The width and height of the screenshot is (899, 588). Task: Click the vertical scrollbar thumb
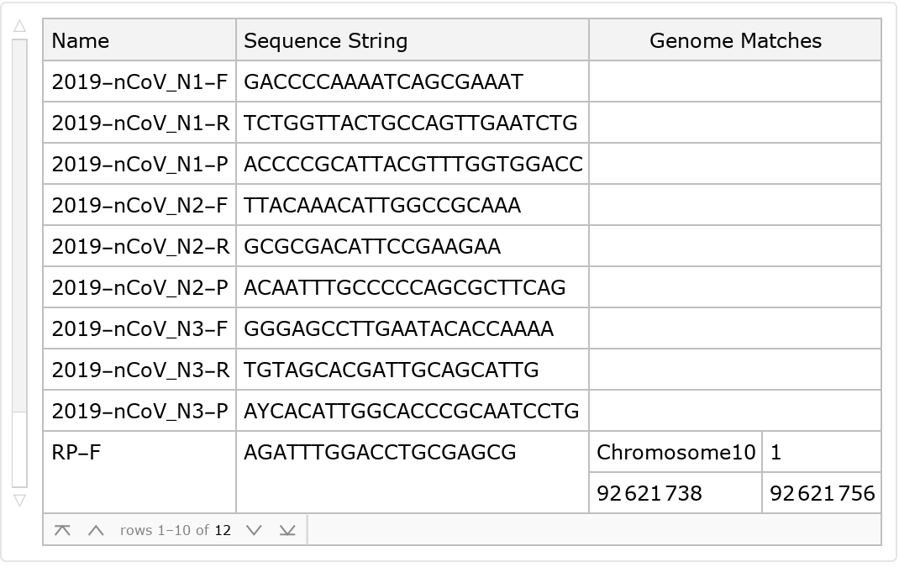coord(19,225)
